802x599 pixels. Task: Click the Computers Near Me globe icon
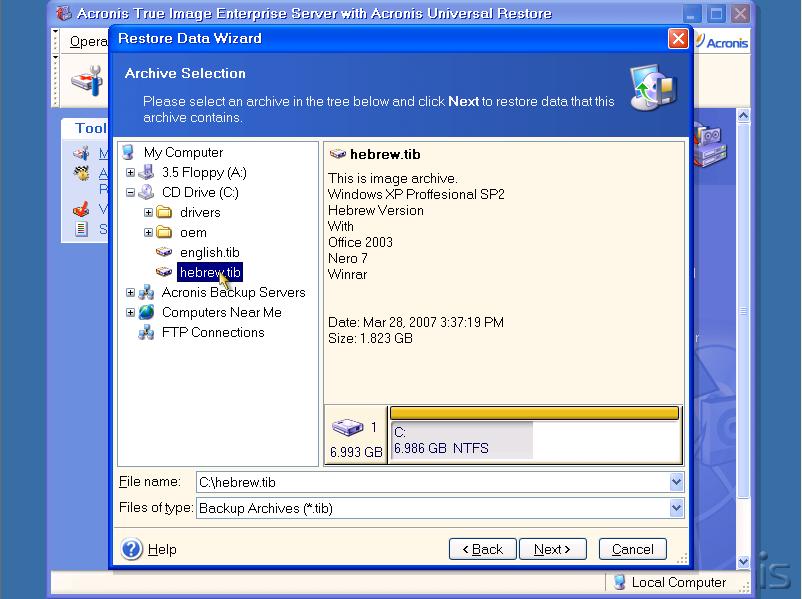146,312
